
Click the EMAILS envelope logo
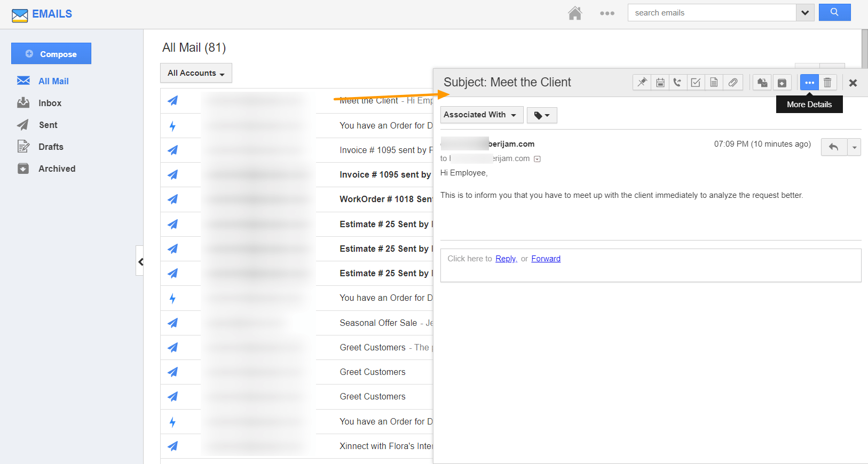click(20, 15)
